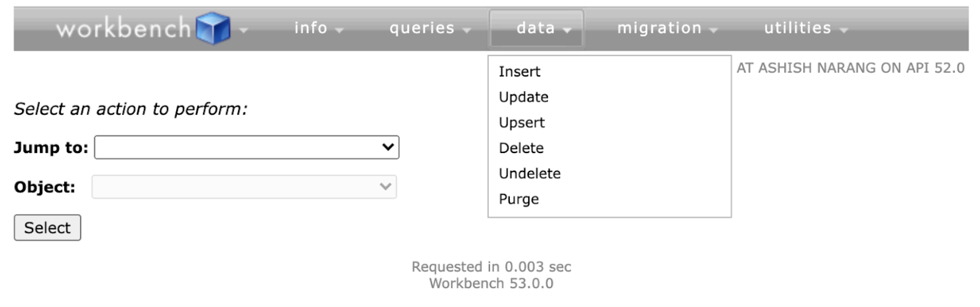Viewport: 980px width, 307px height.
Task: Choose Upsert from the data menu
Action: pyautogui.click(x=522, y=123)
